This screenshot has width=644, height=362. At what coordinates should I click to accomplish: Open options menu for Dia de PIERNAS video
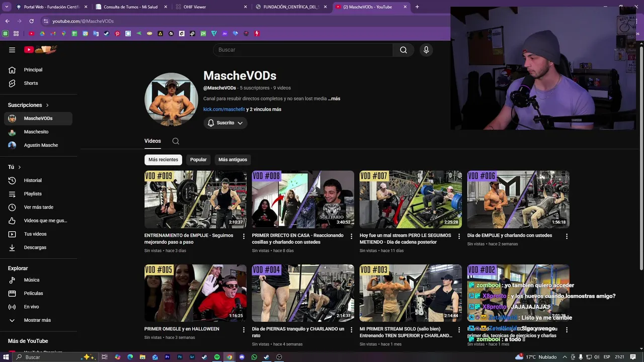352,330
